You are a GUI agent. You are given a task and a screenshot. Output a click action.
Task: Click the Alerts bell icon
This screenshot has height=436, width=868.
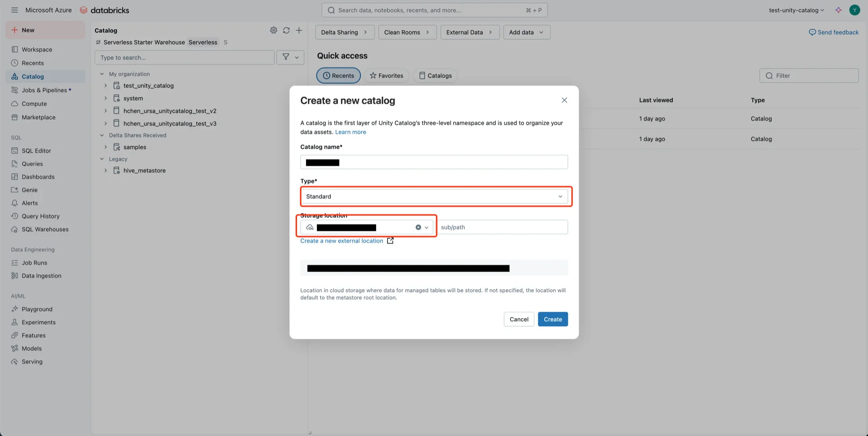[14, 203]
